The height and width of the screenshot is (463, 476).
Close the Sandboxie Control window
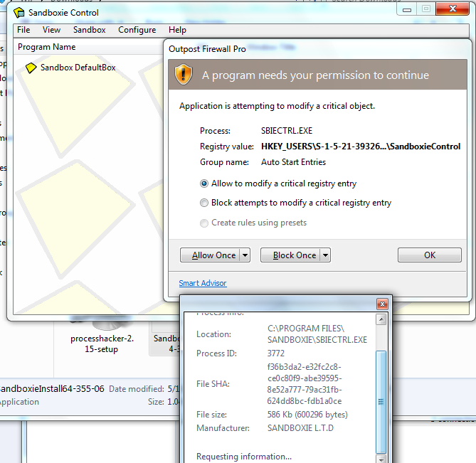(x=453, y=9)
